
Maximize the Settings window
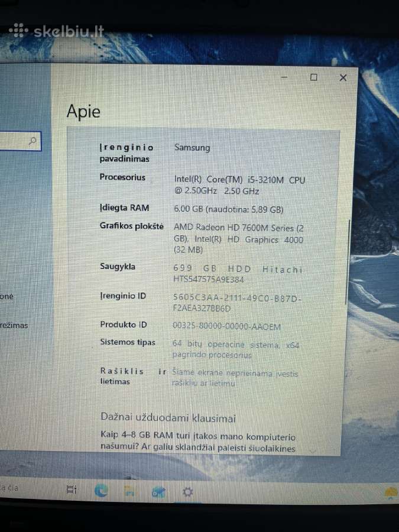(x=314, y=77)
